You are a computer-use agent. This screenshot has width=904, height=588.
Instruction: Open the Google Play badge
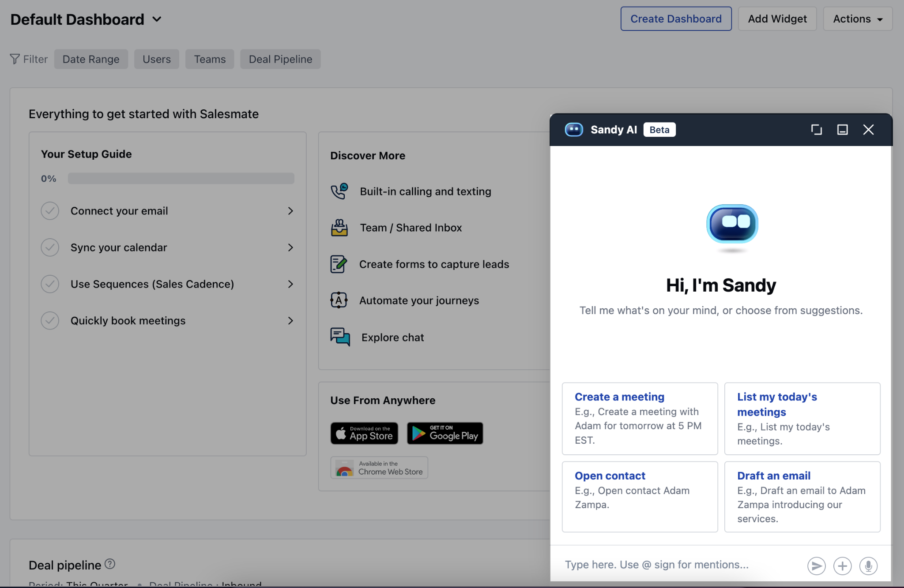click(445, 433)
